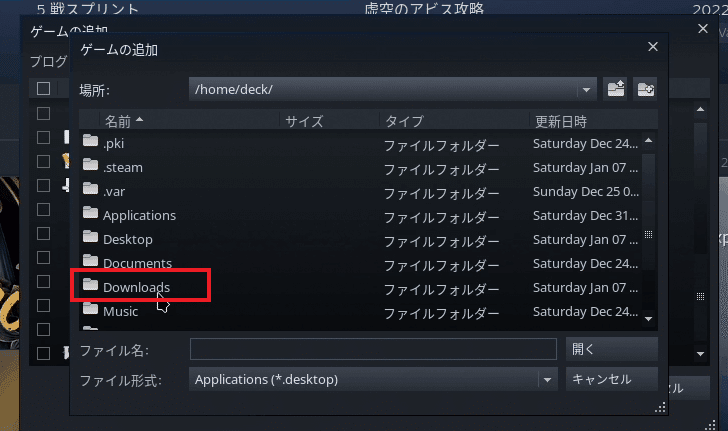Select the Documents folder name
The height and width of the screenshot is (431, 728).
tap(137, 263)
